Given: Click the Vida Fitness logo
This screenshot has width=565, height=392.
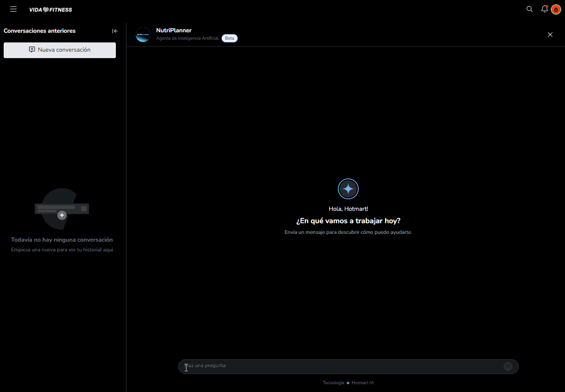Looking at the screenshot, I should 50,10.
